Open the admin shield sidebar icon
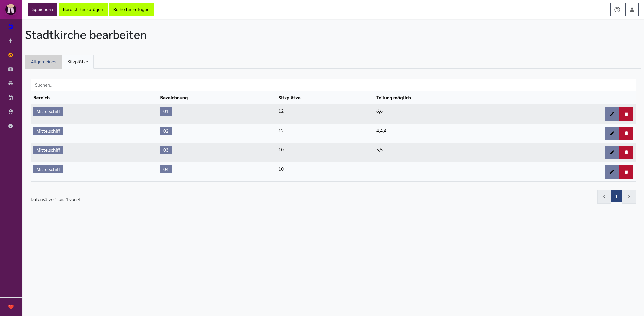The image size is (644, 316). click(11, 112)
